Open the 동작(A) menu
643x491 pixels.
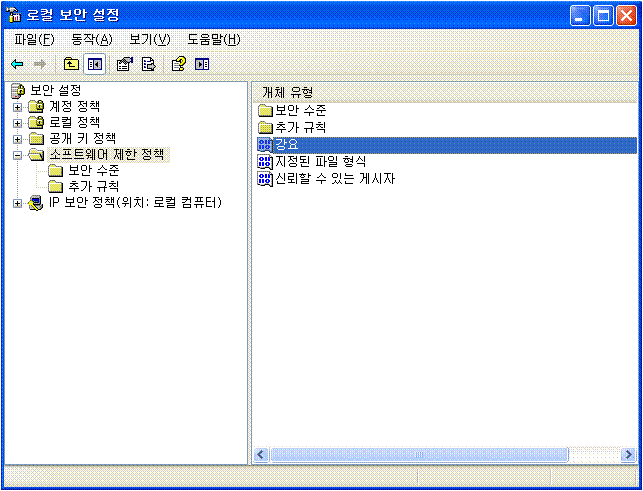[x=92, y=39]
